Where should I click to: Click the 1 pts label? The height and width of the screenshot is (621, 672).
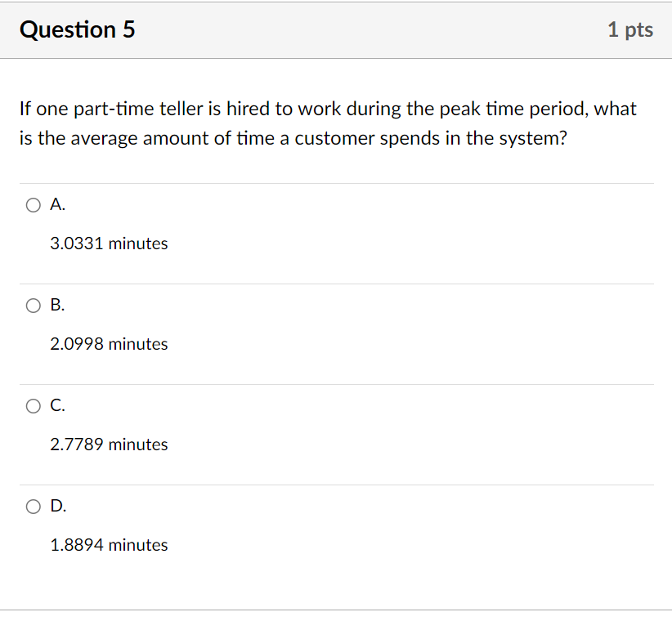click(630, 29)
